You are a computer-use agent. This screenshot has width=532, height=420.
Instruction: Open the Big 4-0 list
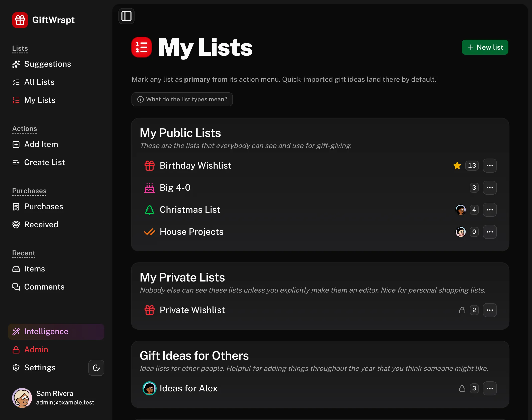[x=175, y=188]
